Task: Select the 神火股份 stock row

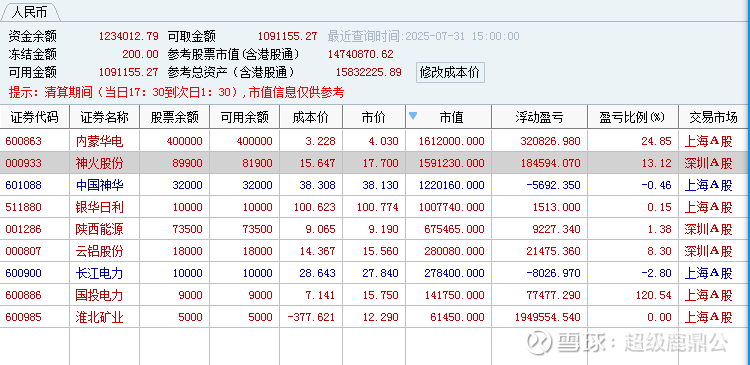Action: (374, 163)
